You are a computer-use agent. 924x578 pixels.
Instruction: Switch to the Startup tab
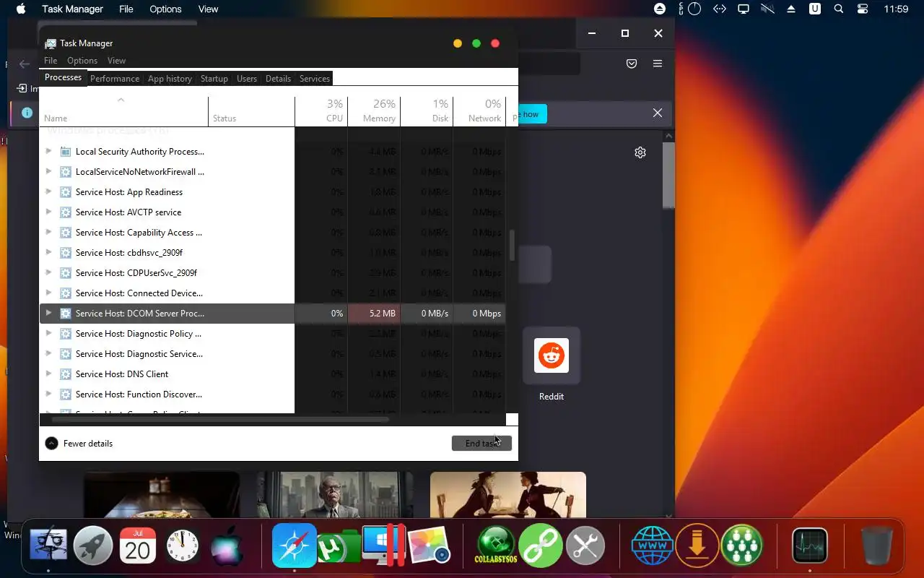tap(214, 79)
